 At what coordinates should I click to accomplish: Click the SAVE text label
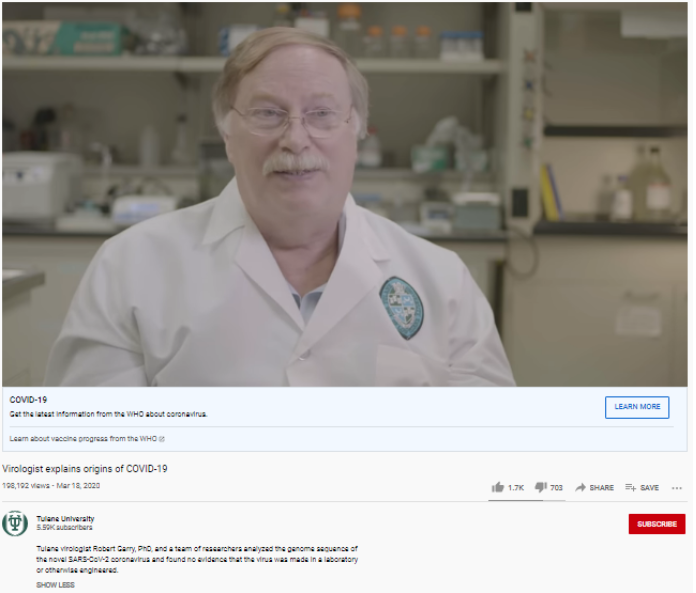(649, 488)
